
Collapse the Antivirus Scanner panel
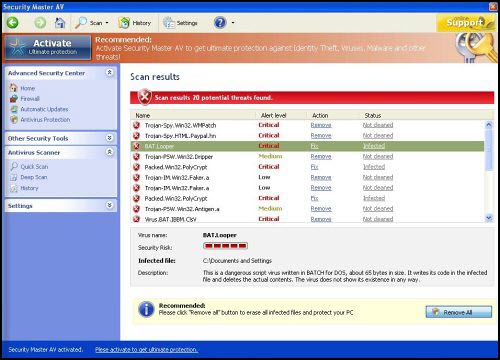109,152
